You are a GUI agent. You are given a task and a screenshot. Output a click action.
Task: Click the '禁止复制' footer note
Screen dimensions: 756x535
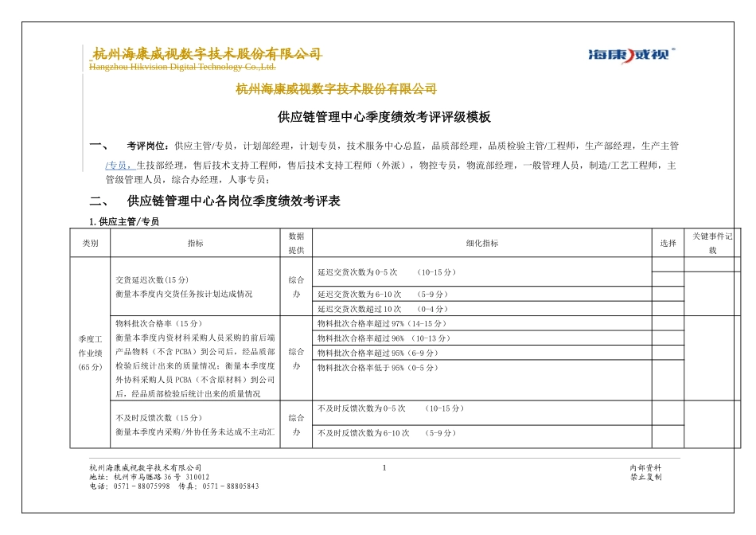(x=645, y=477)
